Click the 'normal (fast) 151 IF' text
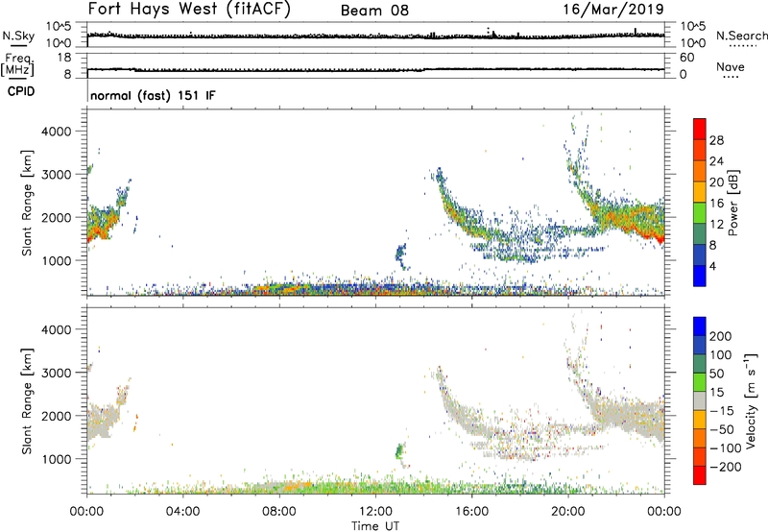The height and width of the screenshot is (532, 768). [x=153, y=95]
